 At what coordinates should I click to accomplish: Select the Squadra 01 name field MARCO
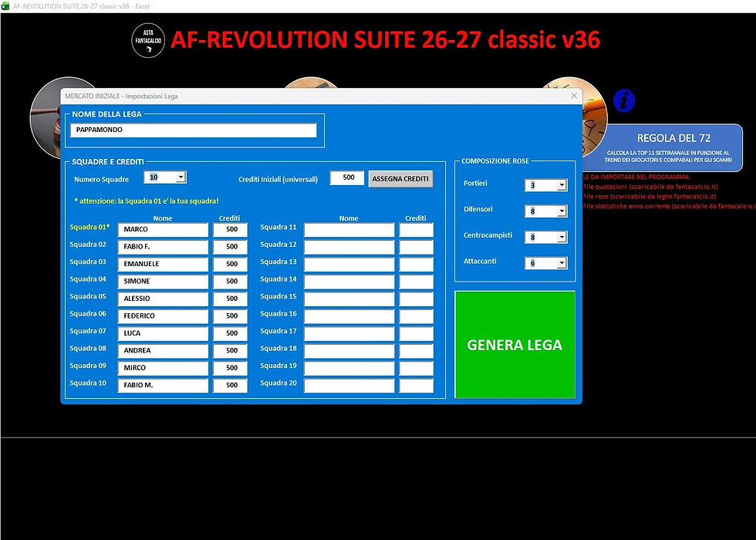163,230
